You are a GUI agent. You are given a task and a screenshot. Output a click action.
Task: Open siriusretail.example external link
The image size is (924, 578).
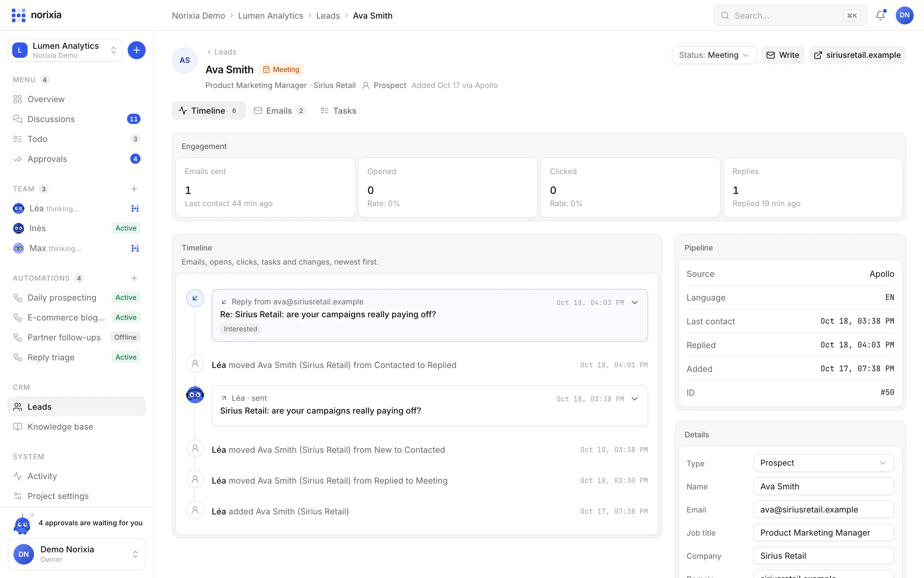pyautogui.click(x=857, y=55)
